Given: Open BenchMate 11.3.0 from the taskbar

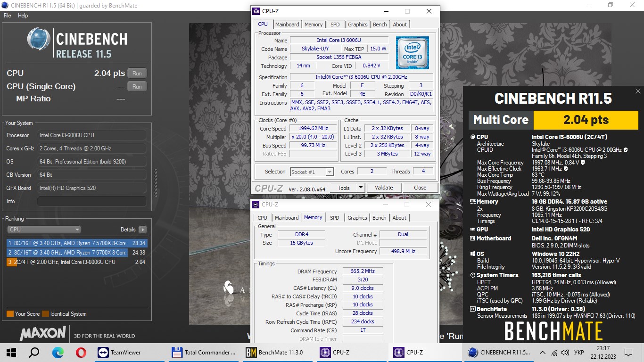Looking at the screenshot, I should [278, 352].
